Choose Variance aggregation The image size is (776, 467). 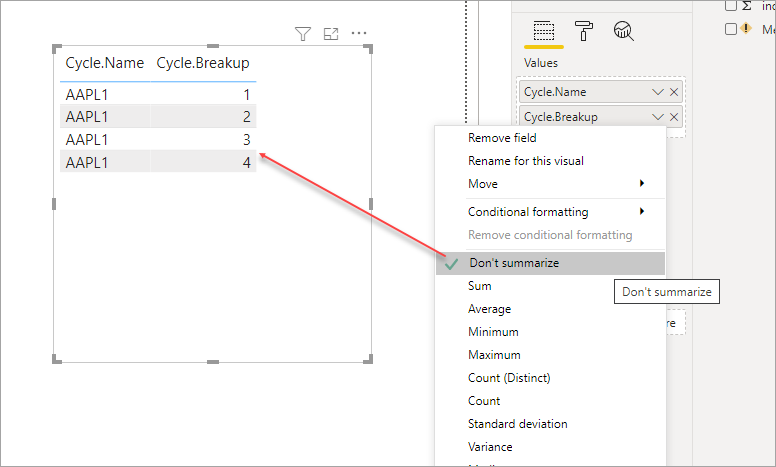pos(550,447)
